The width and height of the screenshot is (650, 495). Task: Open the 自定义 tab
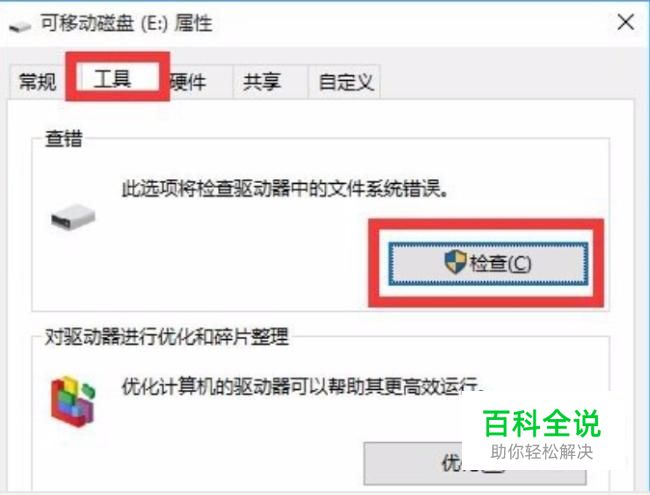click(346, 81)
